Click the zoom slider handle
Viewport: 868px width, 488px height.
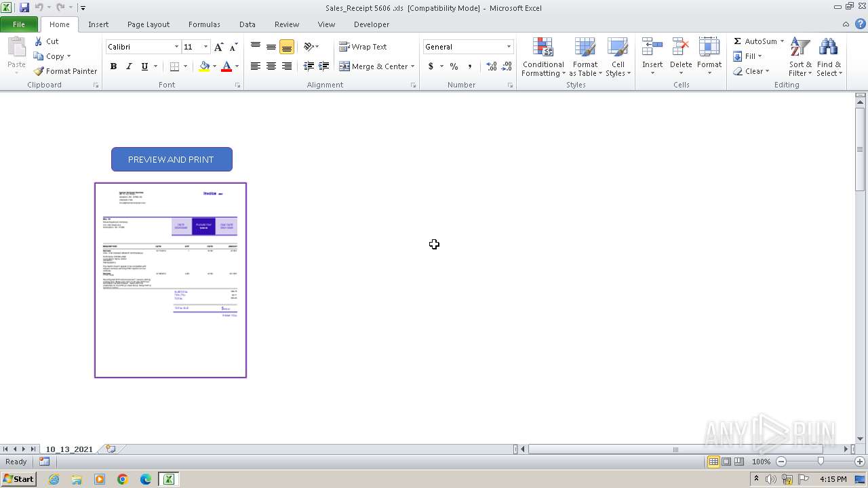821,462
